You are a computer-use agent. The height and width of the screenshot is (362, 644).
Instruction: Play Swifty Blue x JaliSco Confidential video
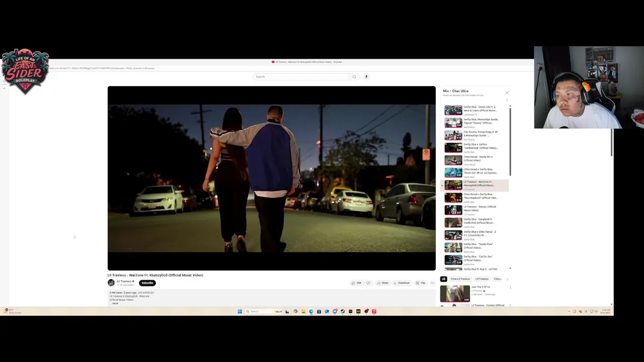click(x=475, y=148)
